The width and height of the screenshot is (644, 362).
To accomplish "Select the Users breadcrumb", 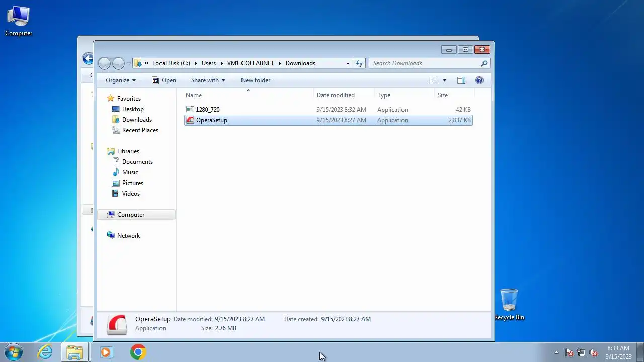I will tap(209, 63).
